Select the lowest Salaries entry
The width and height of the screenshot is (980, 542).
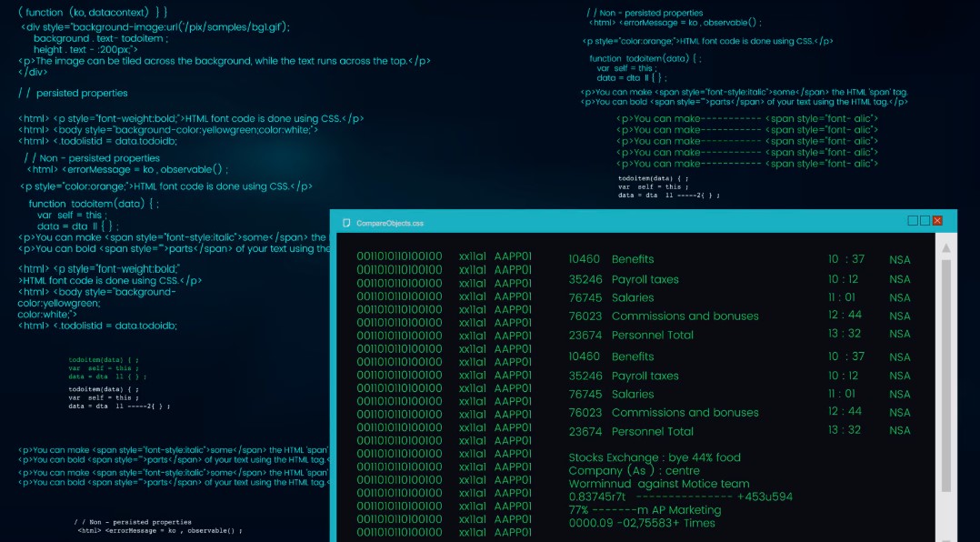click(x=633, y=395)
